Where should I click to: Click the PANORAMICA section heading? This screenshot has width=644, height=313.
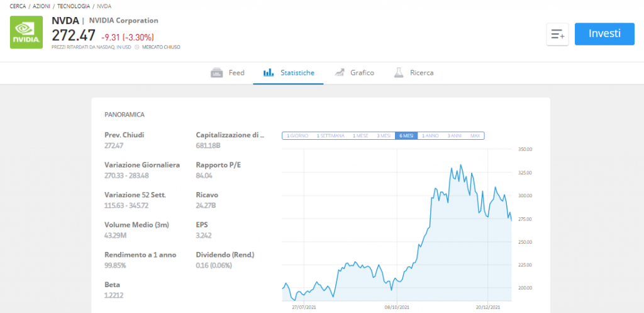125,115
